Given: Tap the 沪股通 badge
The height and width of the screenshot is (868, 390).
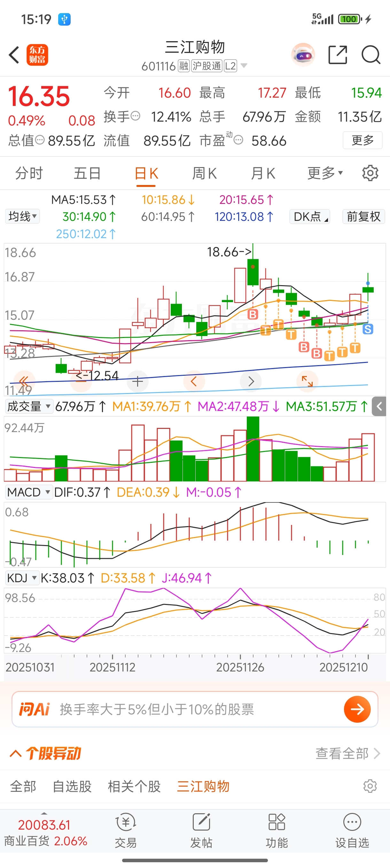Looking at the screenshot, I should pyautogui.click(x=207, y=66).
